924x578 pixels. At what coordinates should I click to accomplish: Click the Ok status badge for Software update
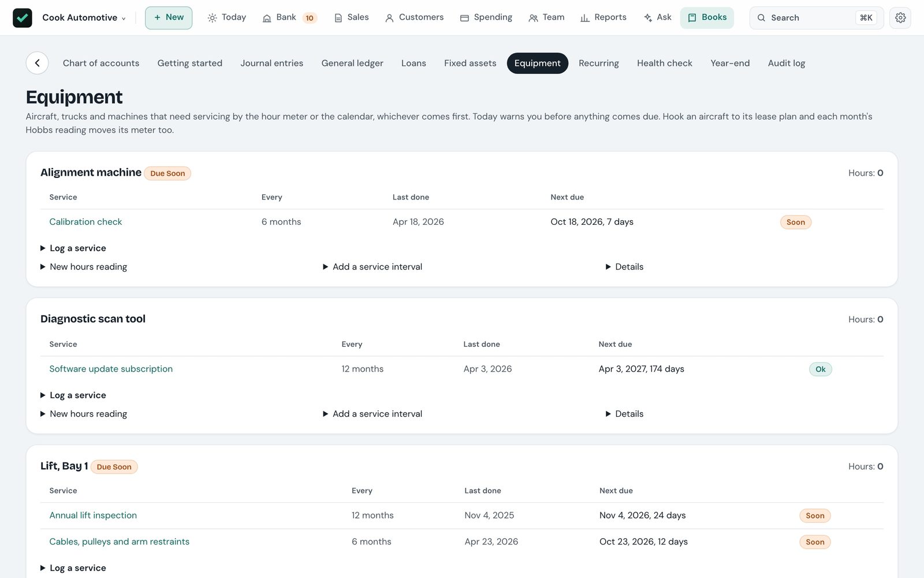tap(820, 369)
